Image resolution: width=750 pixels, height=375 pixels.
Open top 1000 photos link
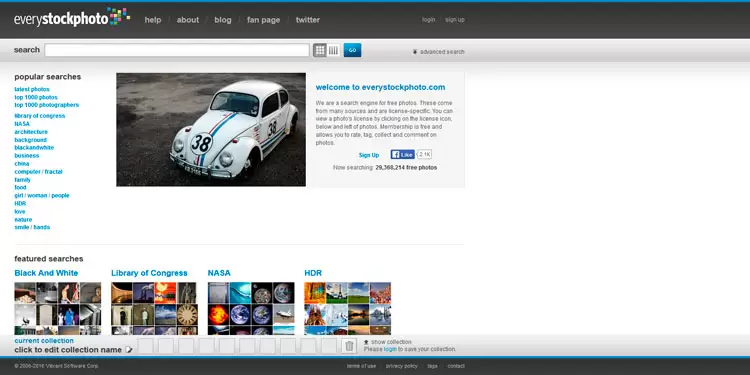coord(36,97)
